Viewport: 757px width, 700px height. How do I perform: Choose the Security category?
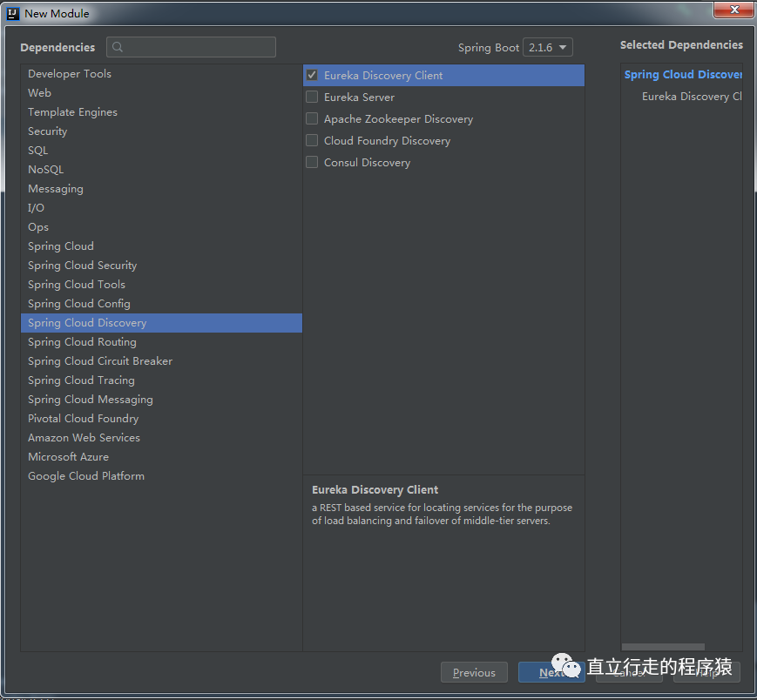tap(161, 131)
